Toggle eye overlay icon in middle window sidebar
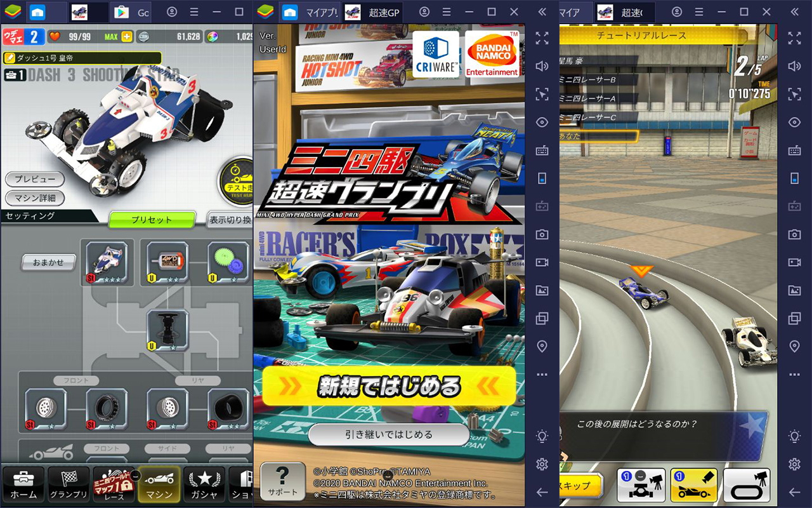This screenshot has width=812, height=508. [x=542, y=122]
